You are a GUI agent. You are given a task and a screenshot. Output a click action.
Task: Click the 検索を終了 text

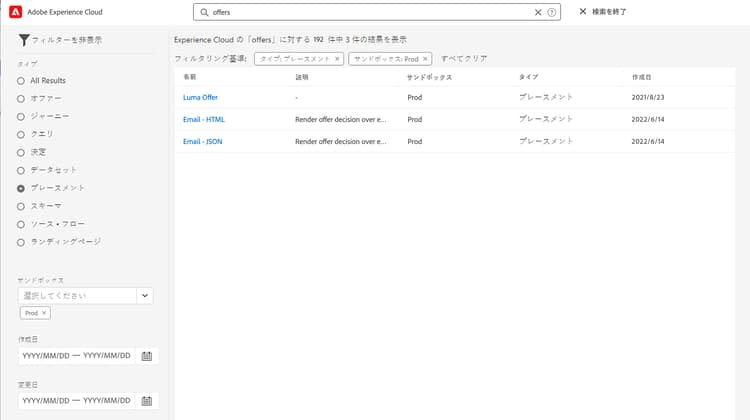(x=609, y=11)
